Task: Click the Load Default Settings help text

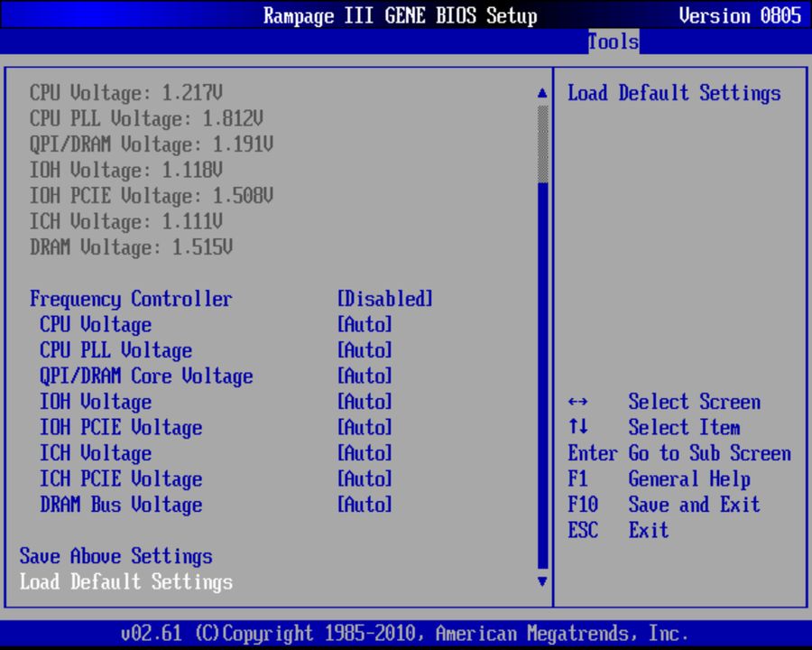Action: (x=674, y=93)
